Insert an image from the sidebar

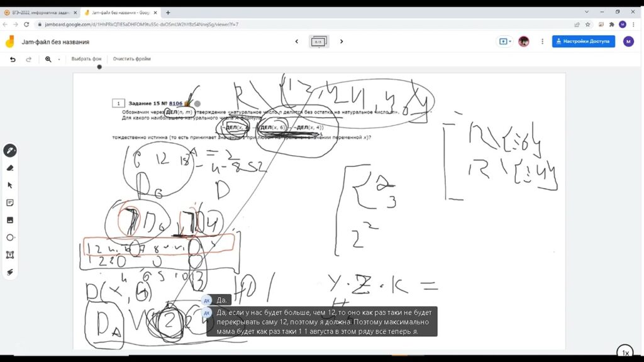pos(10,220)
